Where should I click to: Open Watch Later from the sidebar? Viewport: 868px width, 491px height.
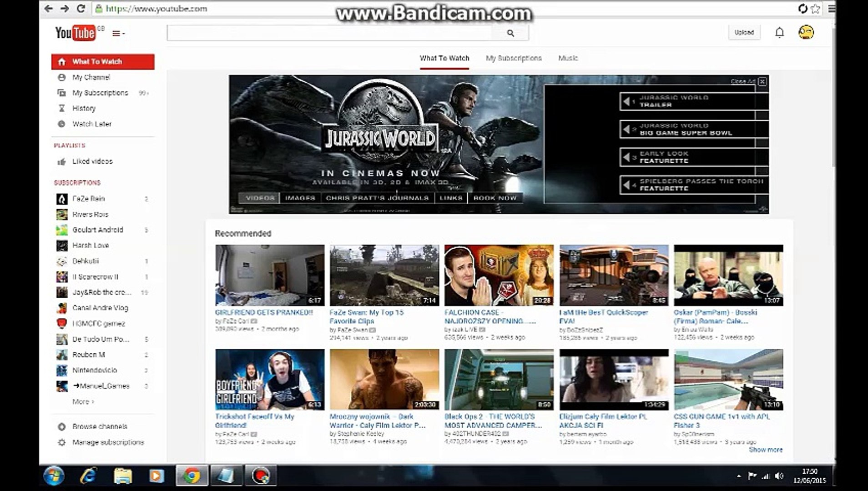pos(91,124)
